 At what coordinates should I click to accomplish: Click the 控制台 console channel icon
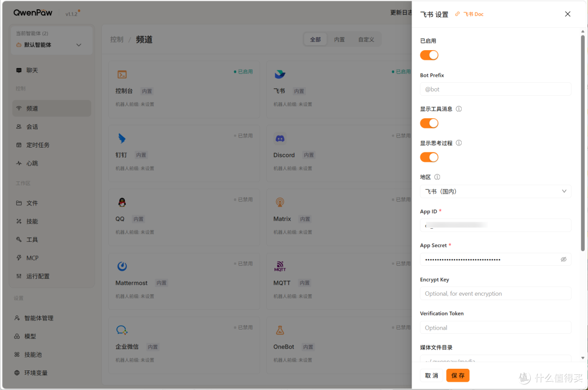click(122, 74)
